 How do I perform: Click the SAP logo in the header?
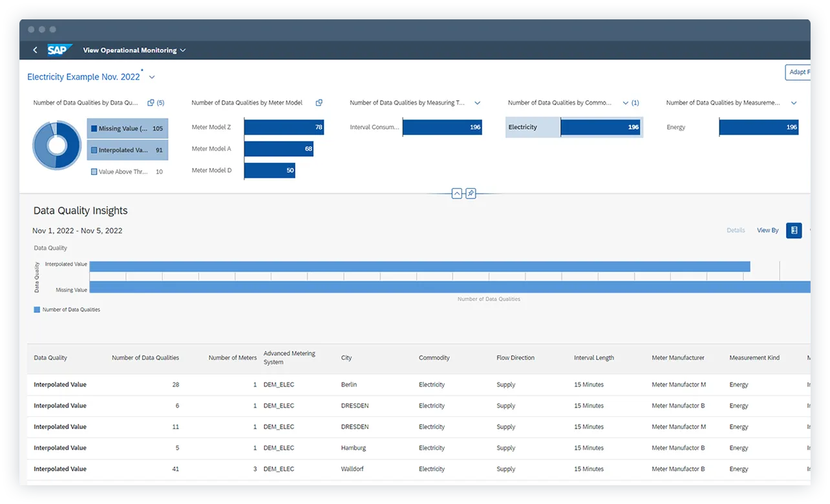click(58, 50)
